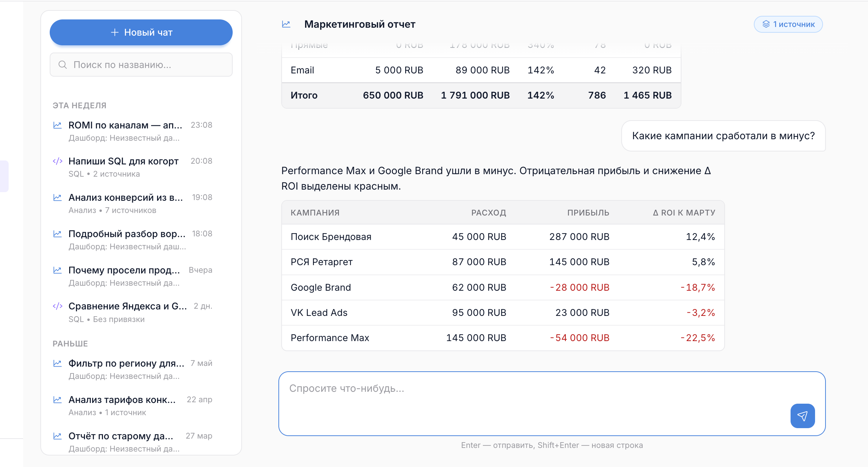Click the Поиск по названию search field
The image size is (868, 467).
click(x=141, y=65)
